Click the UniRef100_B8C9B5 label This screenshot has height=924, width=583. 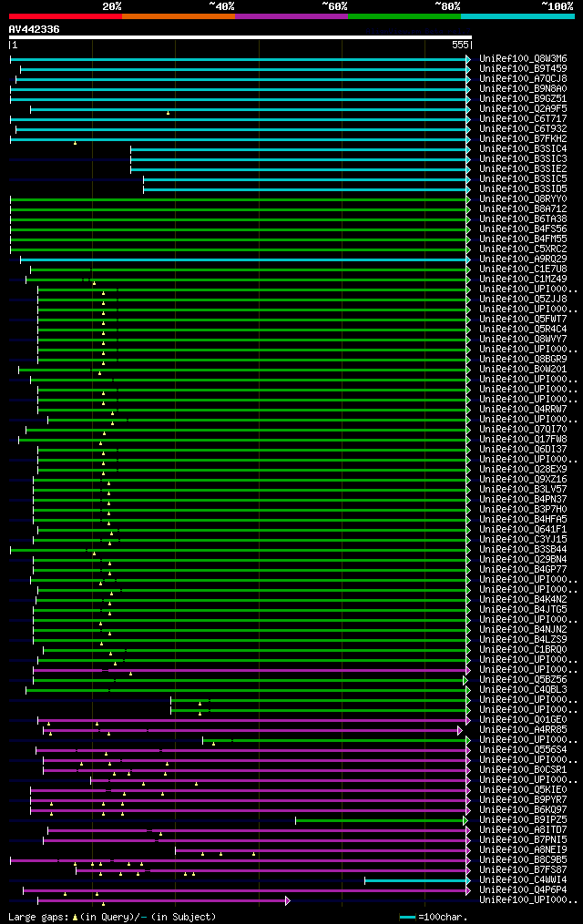[524, 860]
